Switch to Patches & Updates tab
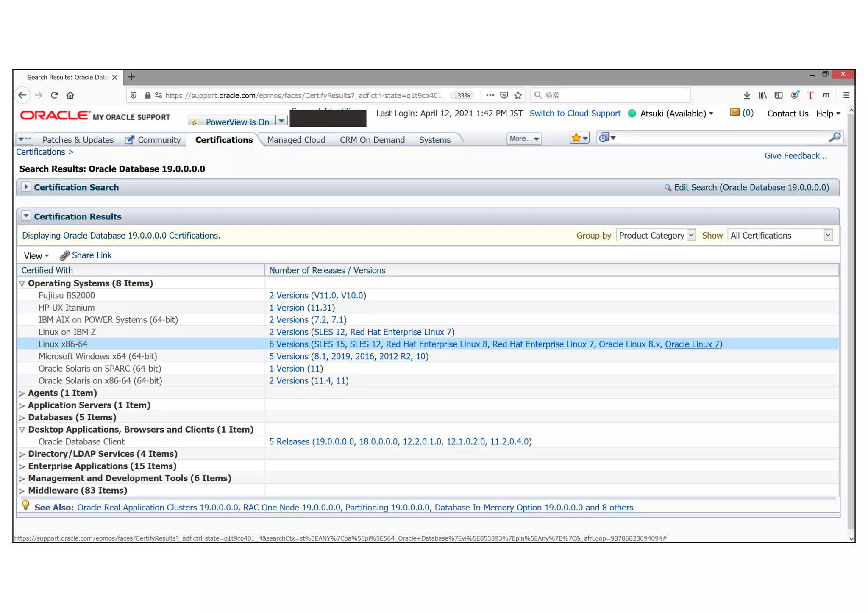Viewport: 868px width, 613px height. tap(78, 140)
